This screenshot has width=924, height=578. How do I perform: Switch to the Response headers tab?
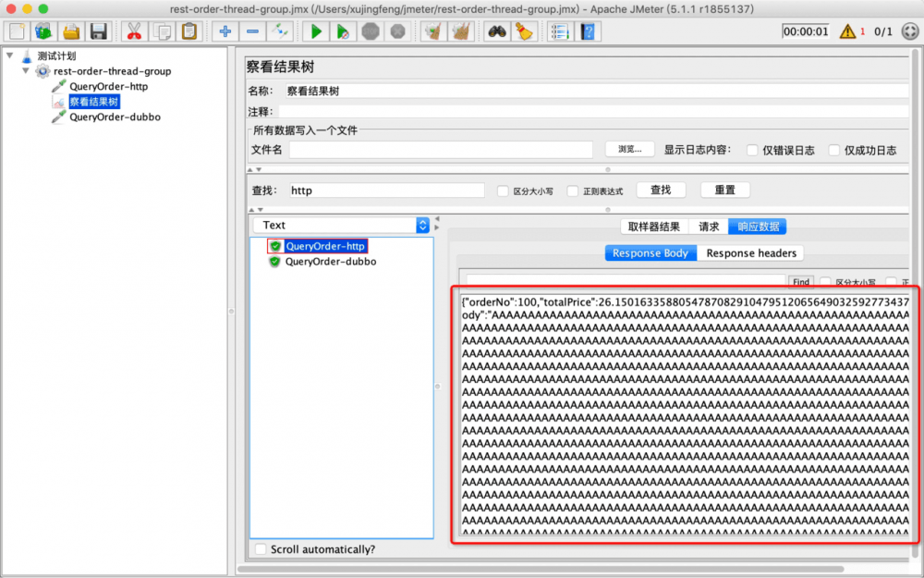point(750,252)
